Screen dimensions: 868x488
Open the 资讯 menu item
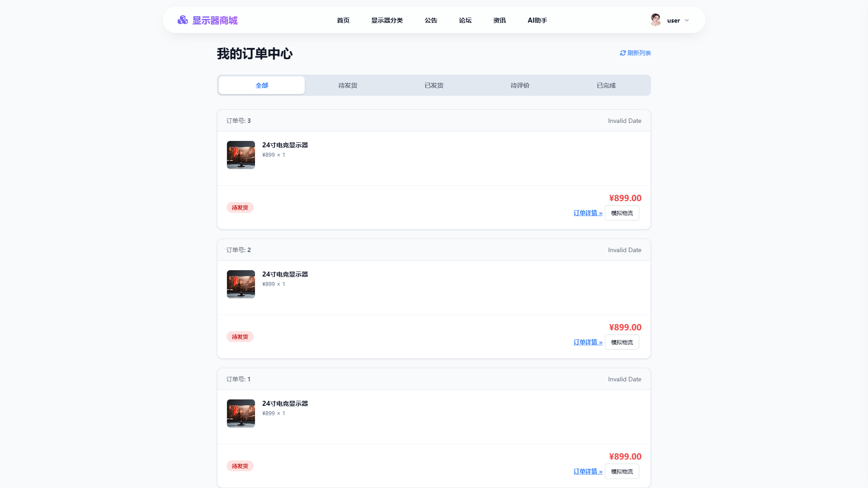click(x=500, y=20)
